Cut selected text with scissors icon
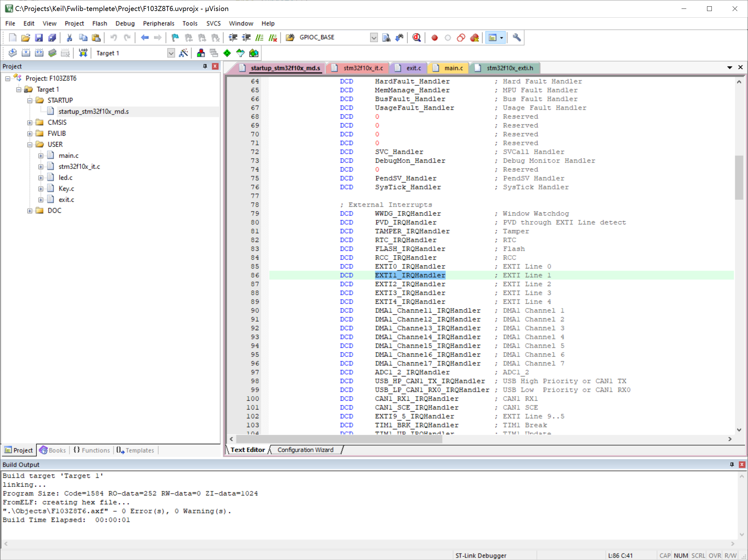Screen dimensions: 748x560 [x=70, y=37]
